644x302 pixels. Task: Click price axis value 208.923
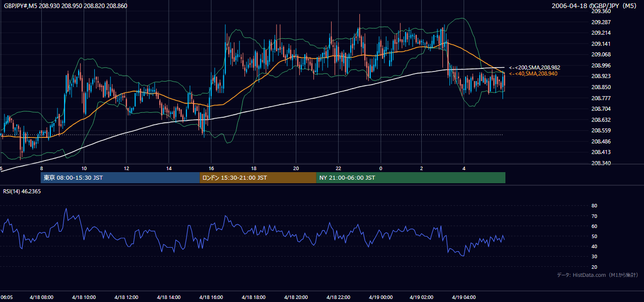(600, 76)
